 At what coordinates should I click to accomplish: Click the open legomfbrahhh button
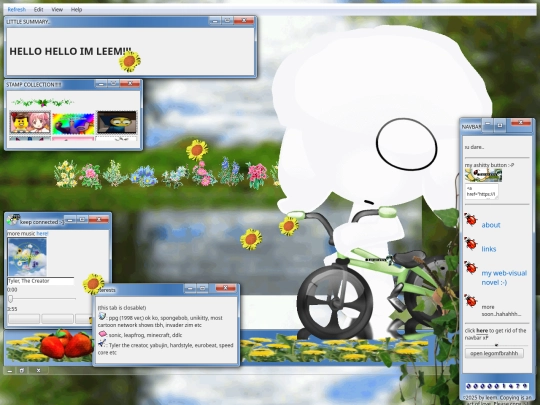tap(494, 353)
